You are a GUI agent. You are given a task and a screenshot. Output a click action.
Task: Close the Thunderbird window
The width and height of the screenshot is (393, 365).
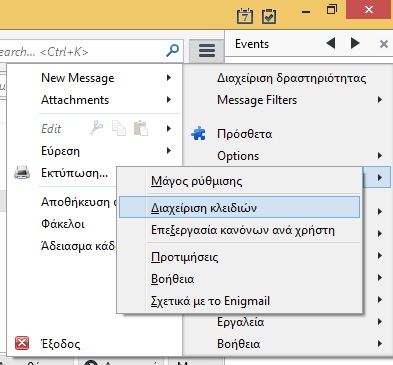click(x=369, y=9)
